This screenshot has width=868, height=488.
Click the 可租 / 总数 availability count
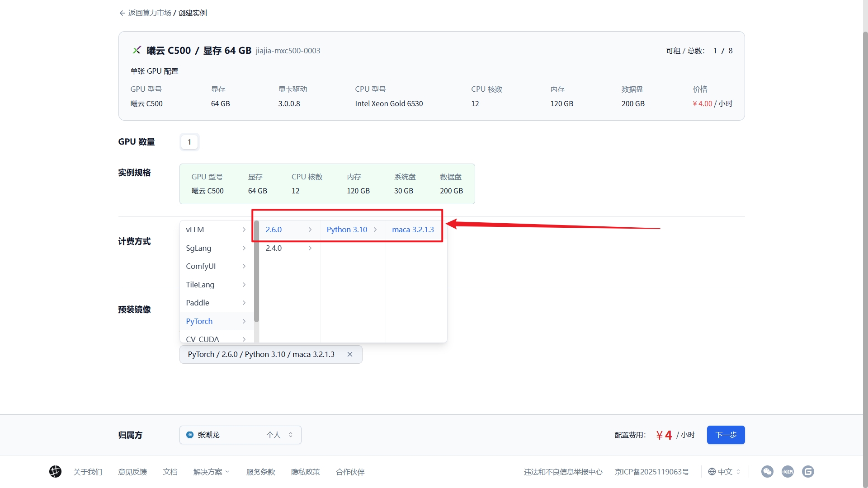pyautogui.click(x=699, y=51)
